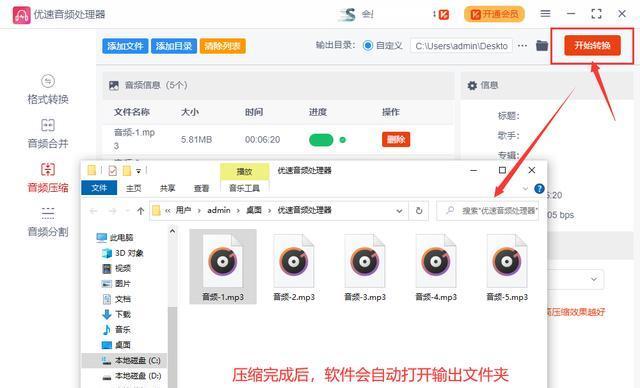Open the 共享 ribbon tab in Explorer

167,188
